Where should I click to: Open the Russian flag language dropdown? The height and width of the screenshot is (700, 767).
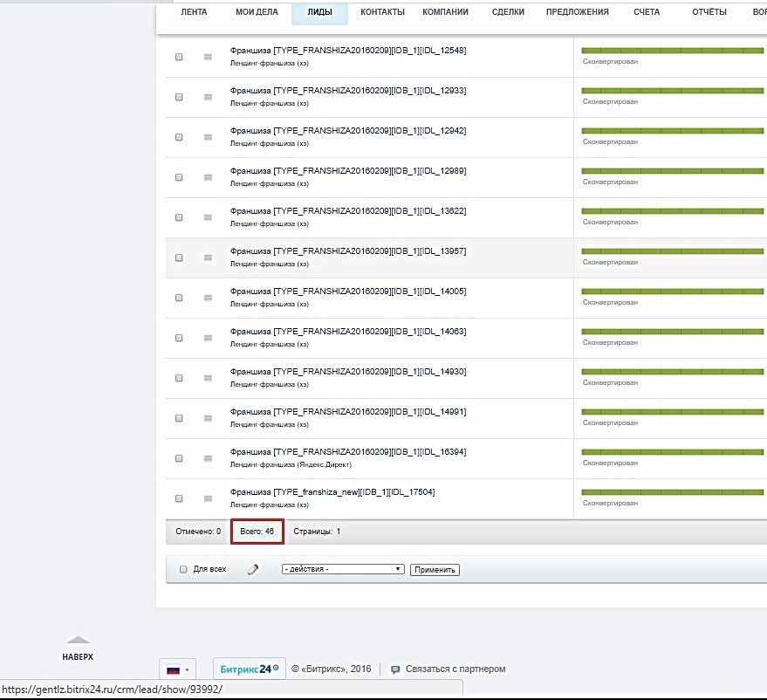click(177, 669)
